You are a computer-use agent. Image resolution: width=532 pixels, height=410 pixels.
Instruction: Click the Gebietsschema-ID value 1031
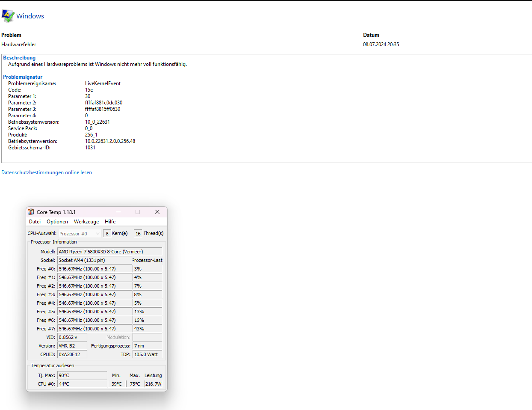(x=90, y=148)
